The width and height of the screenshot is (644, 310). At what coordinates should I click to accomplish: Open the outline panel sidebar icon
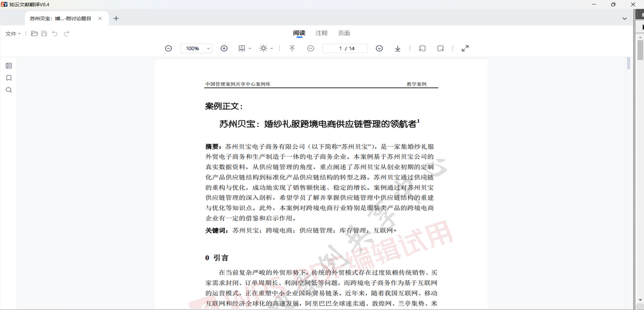coord(8,66)
